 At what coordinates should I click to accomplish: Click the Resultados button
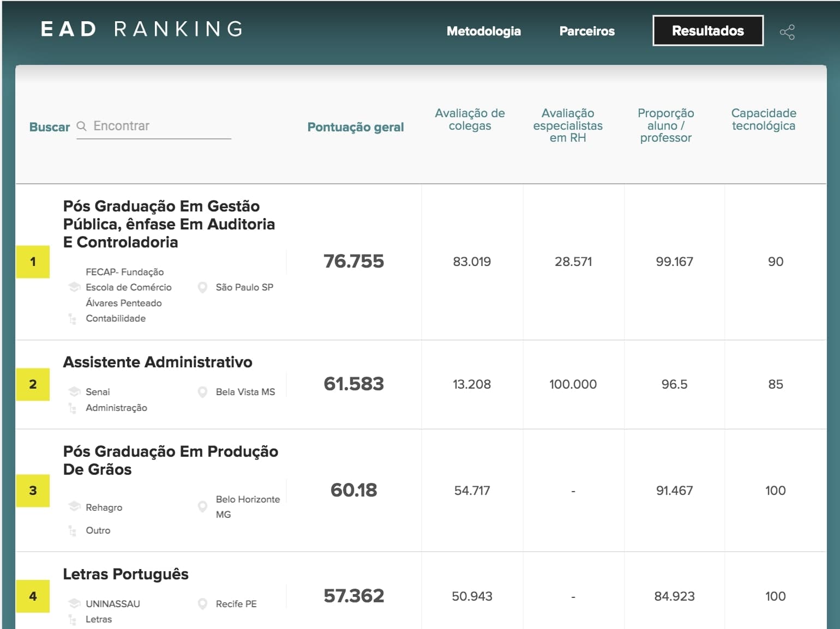[x=707, y=31]
